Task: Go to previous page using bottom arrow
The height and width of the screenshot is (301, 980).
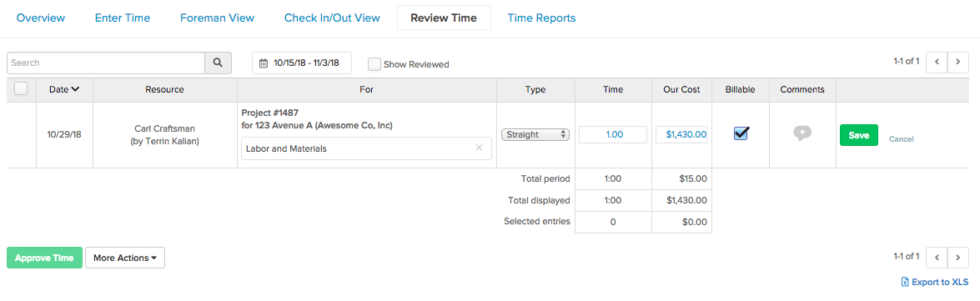Action: [937, 257]
